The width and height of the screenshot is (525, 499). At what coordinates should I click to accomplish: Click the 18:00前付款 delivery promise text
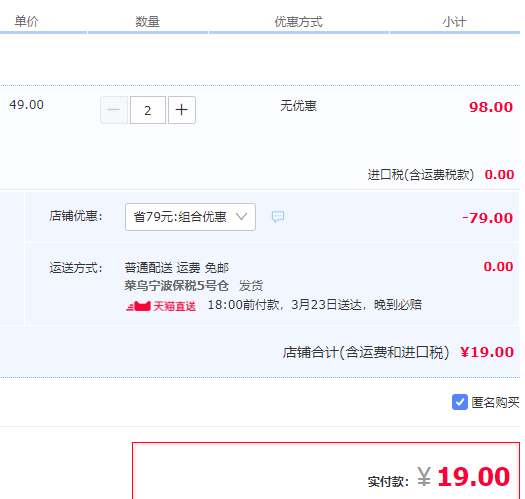[x=315, y=305]
